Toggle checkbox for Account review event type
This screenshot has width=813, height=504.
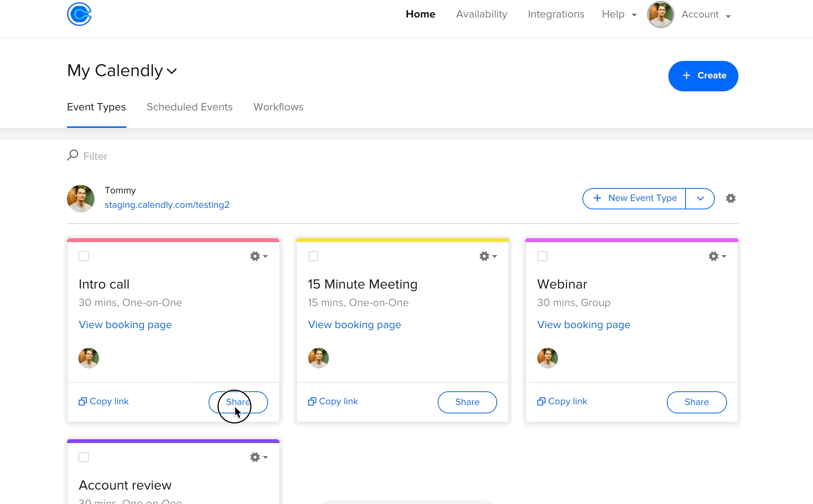pyautogui.click(x=84, y=458)
